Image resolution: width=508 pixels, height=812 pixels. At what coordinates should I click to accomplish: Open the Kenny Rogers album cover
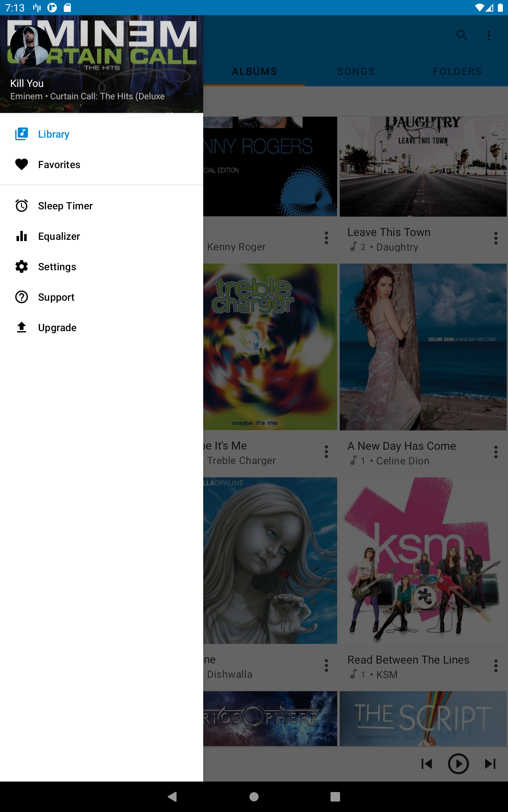pos(270,167)
